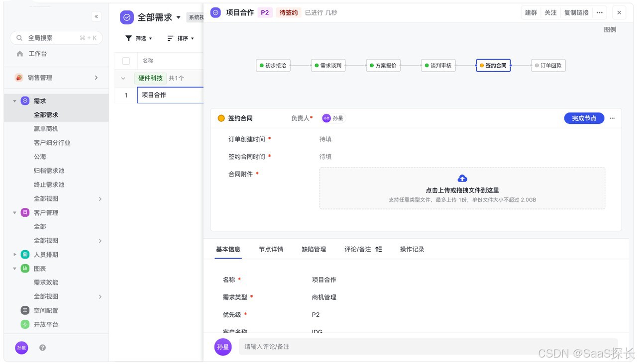Click the green 图表 chart icon
Screen dimensions: 637x364
click(x=25, y=269)
